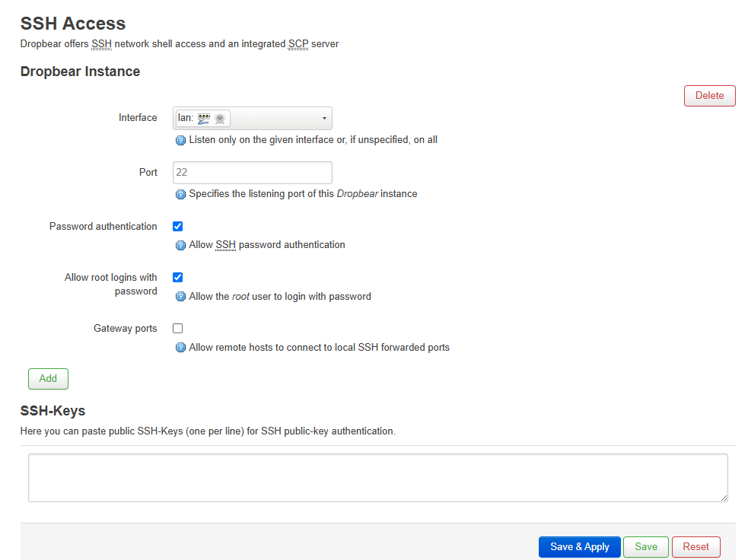
Task: Click the Allow root logins with password label
Action: point(110,285)
